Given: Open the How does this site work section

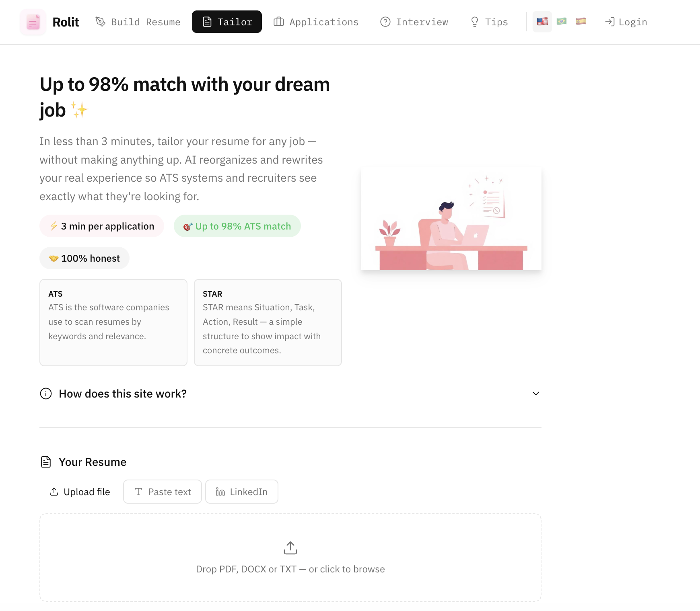Looking at the screenshot, I should pos(123,394).
